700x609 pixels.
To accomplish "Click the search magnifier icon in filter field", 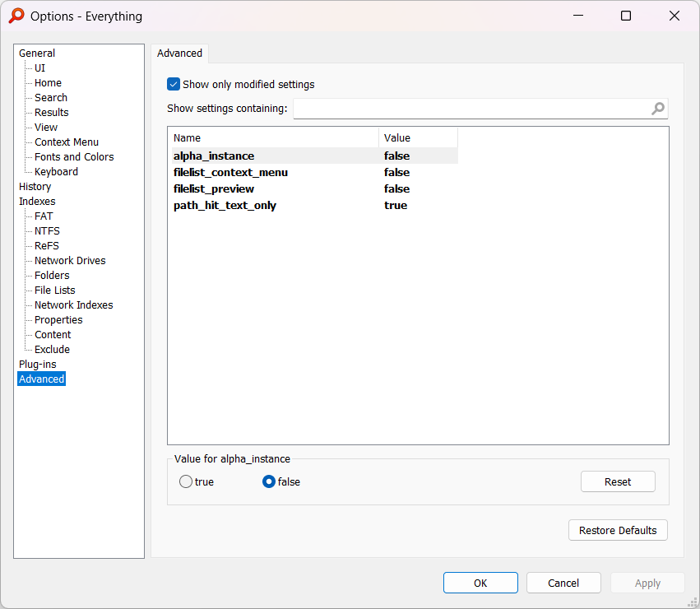I will (x=657, y=109).
